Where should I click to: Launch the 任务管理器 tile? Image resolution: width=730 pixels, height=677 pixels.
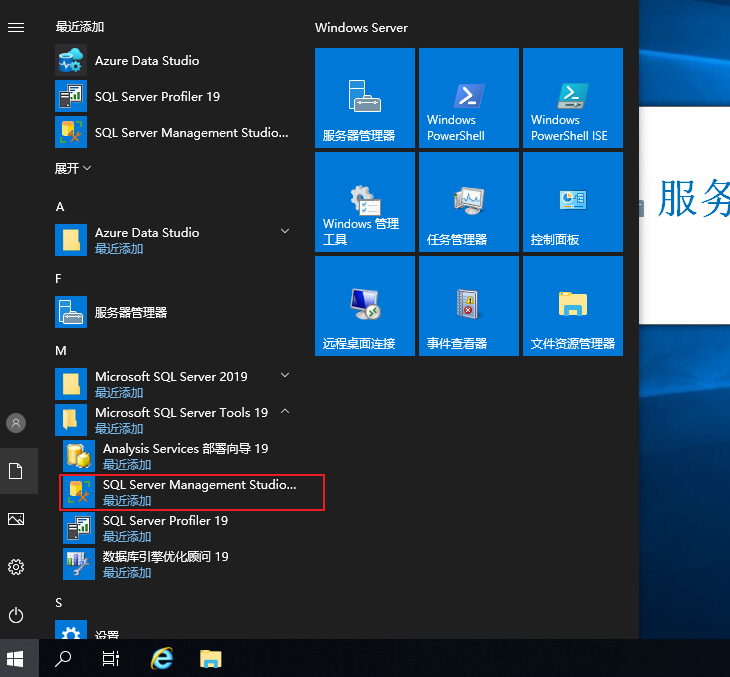click(x=468, y=202)
